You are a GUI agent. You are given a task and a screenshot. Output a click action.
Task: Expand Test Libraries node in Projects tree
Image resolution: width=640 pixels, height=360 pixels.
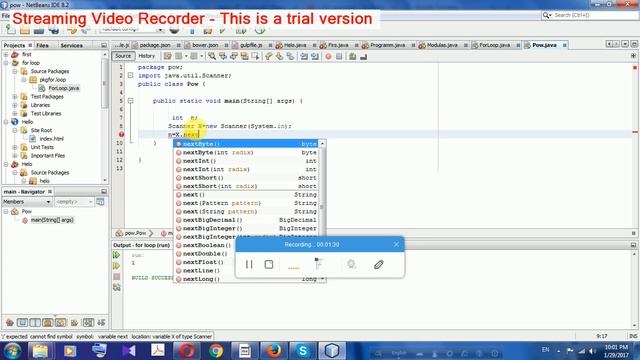pos(15,113)
